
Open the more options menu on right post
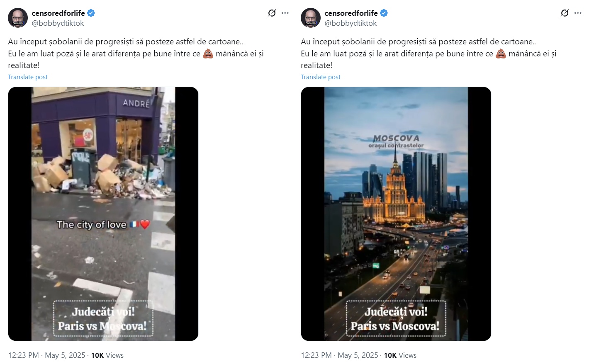(578, 13)
